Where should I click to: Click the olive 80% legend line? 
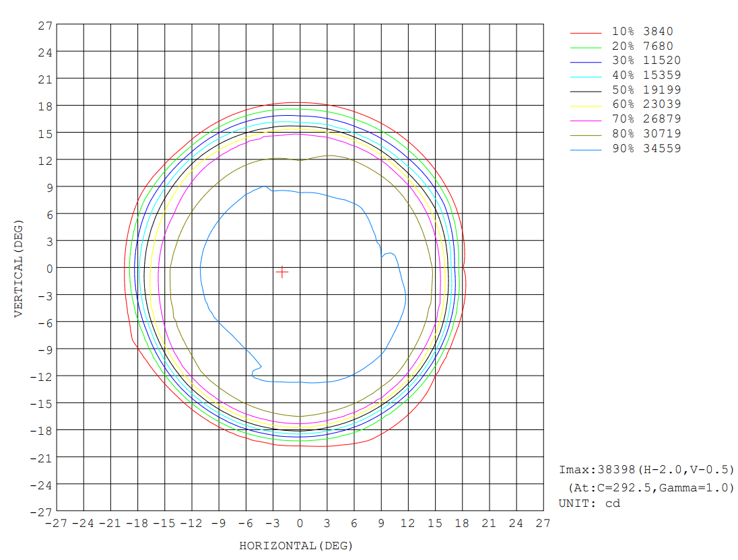584,135
